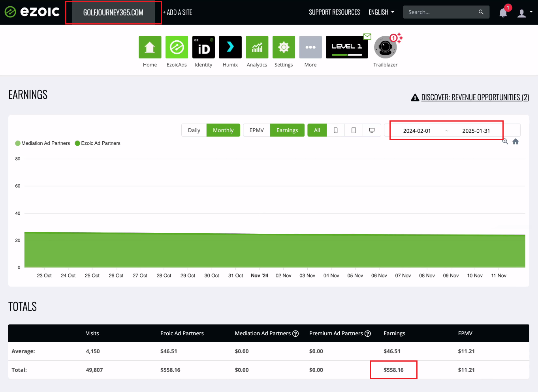Image resolution: width=538 pixels, height=392 pixels.
Task: Click the Mediation Ad Partners help icon
Action: pyautogui.click(x=295, y=334)
